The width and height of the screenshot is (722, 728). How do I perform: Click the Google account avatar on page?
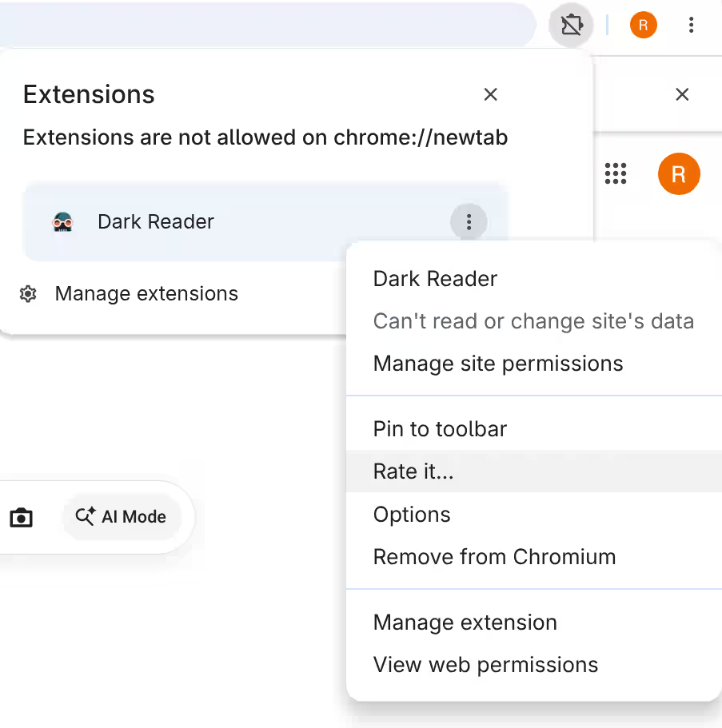[679, 173]
